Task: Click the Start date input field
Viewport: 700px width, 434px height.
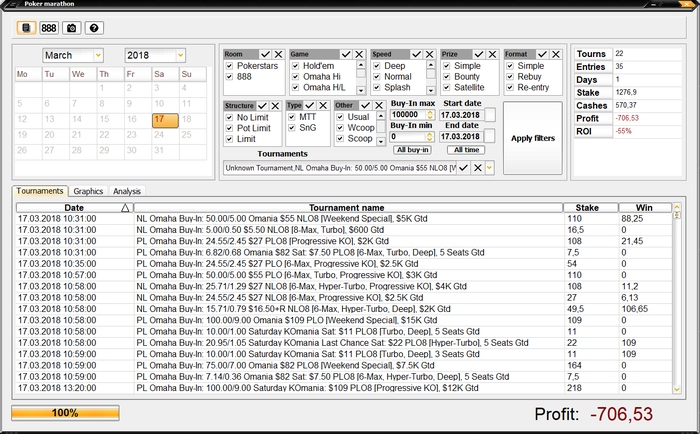Action: click(x=462, y=115)
